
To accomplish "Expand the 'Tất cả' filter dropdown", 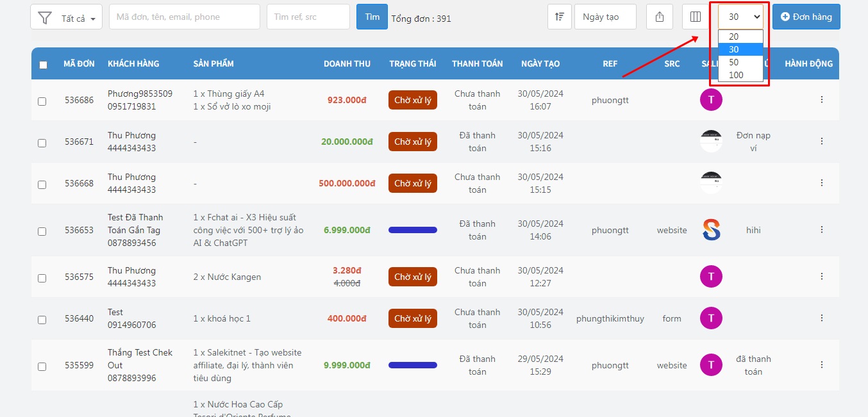I will pos(66,17).
